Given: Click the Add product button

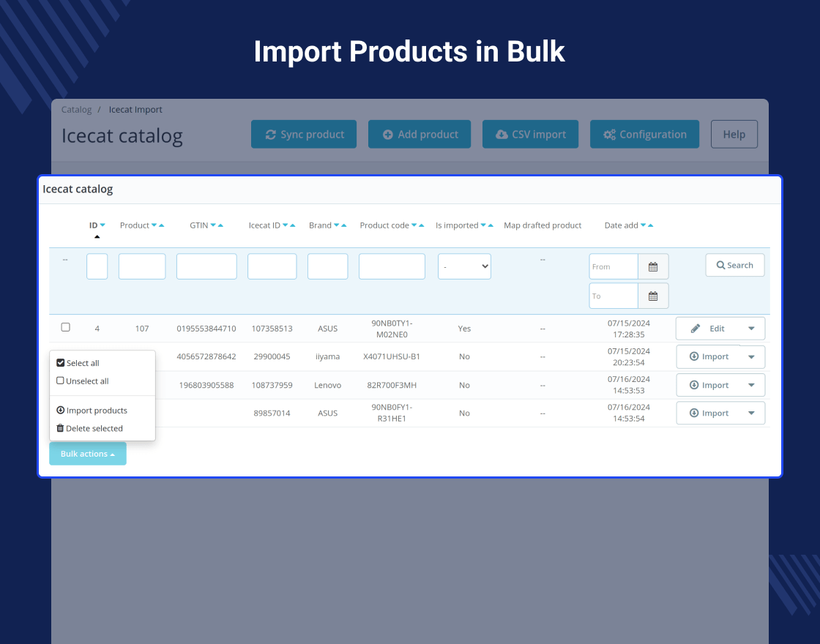Looking at the screenshot, I should 420,135.
